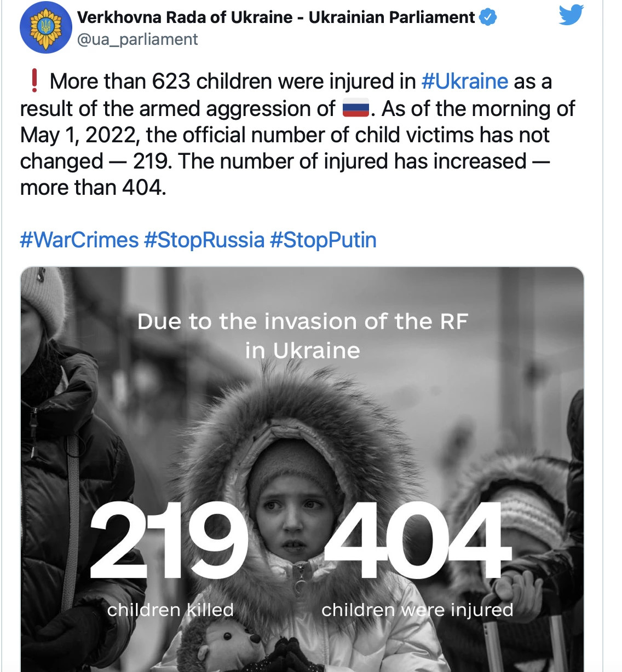Click the blue verified checkmark badge
Screen dimensions: 622x672
[488, 18]
